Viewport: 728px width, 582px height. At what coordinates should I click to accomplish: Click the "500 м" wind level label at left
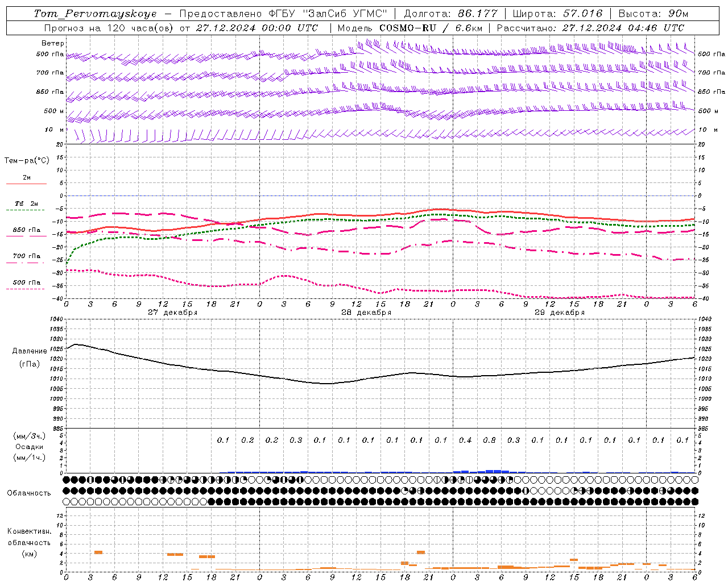tap(54, 111)
